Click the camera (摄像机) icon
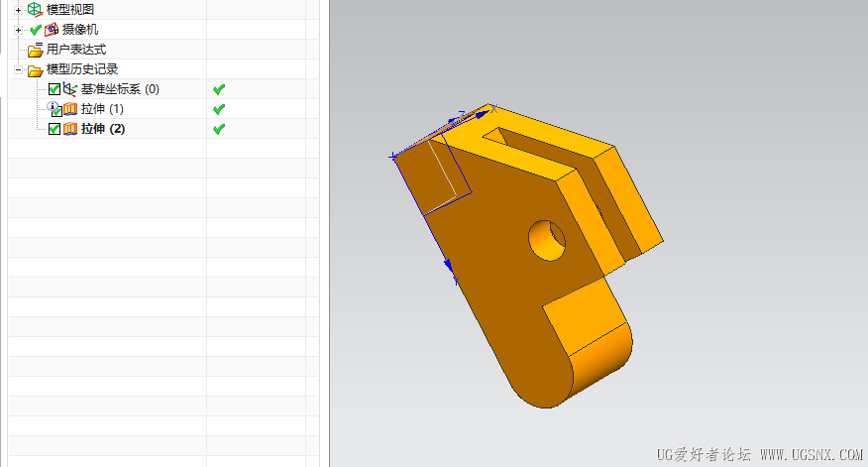The image size is (868, 467). point(52,30)
